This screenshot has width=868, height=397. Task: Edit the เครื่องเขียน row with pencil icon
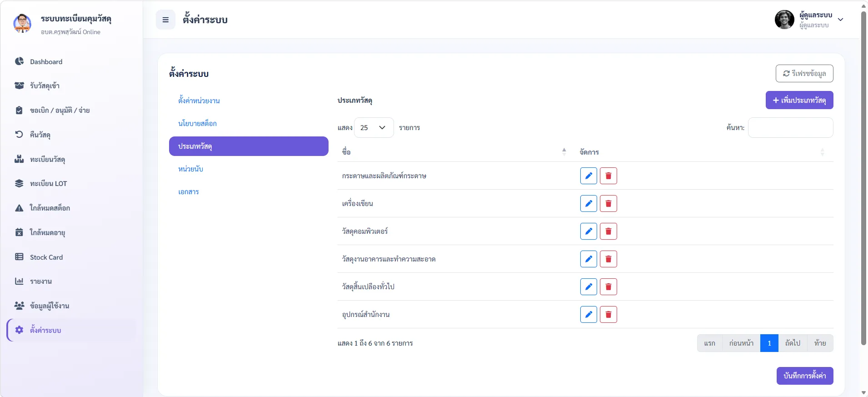pos(589,204)
